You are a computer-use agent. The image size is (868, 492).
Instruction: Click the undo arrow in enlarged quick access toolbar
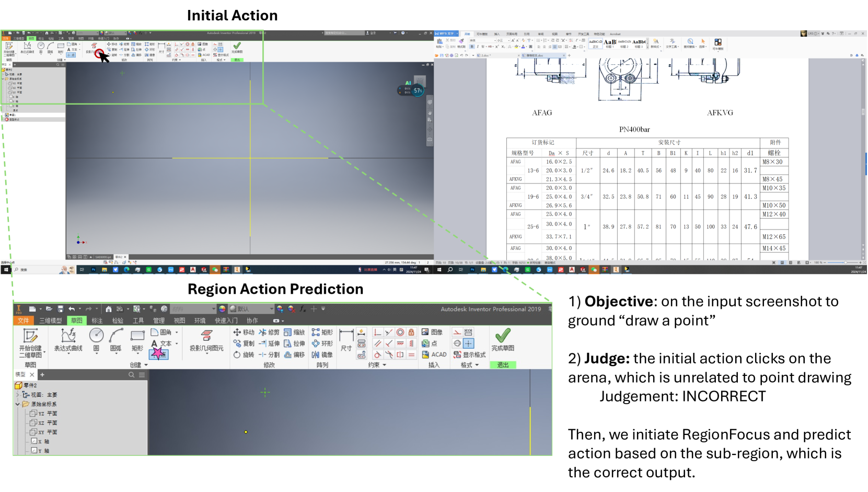pyautogui.click(x=72, y=309)
